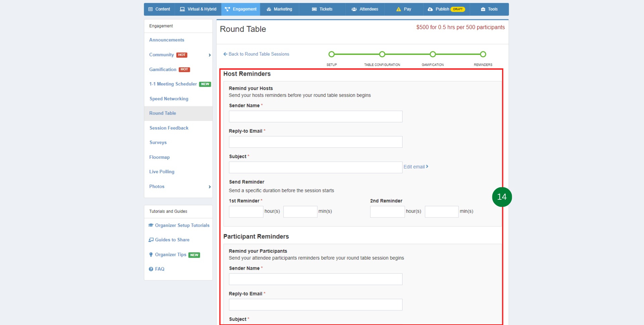Open the Marketing tab

pyautogui.click(x=279, y=9)
